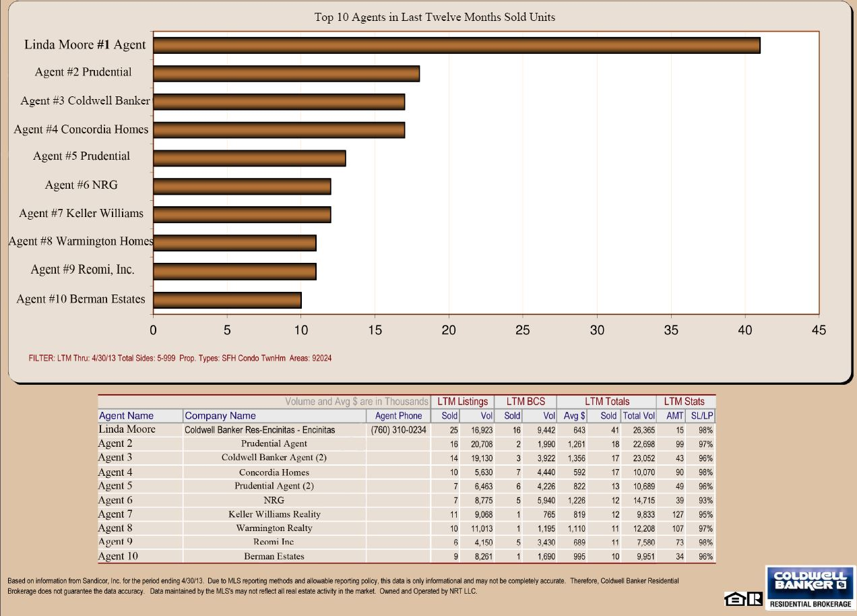Click x-axis label 45
This screenshot has width=857, height=616.
tap(819, 330)
